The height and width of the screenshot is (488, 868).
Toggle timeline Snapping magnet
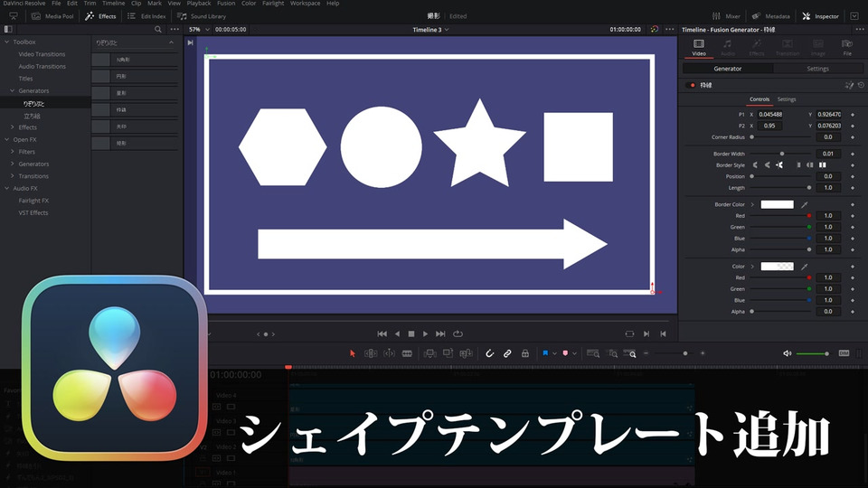(x=489, y=353)
